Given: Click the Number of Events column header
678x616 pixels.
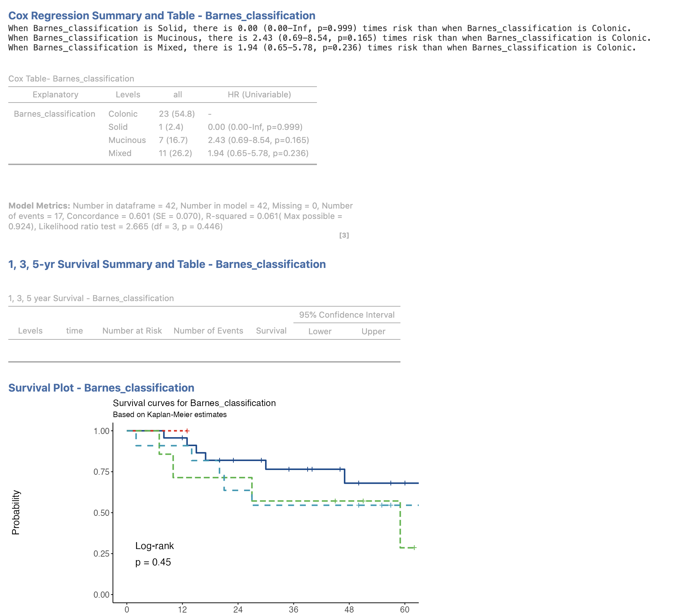Looking at the screenshot, I should coord(209,331).
